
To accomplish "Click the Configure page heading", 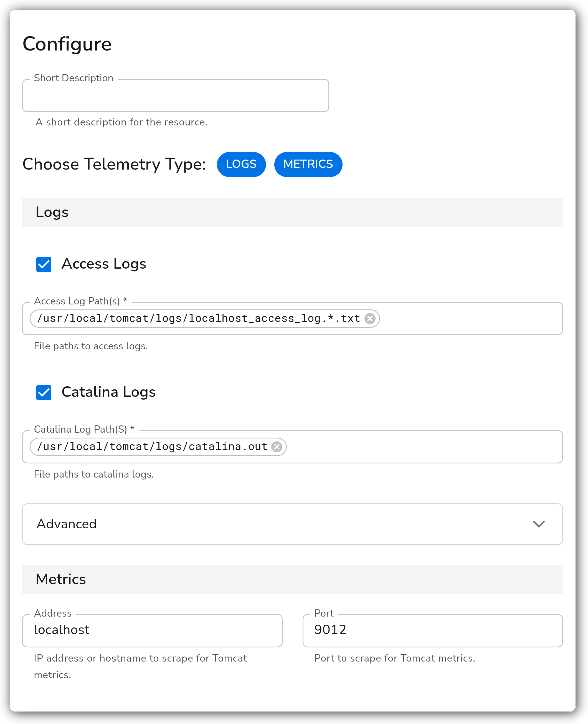I will click(x=67, y=44).
